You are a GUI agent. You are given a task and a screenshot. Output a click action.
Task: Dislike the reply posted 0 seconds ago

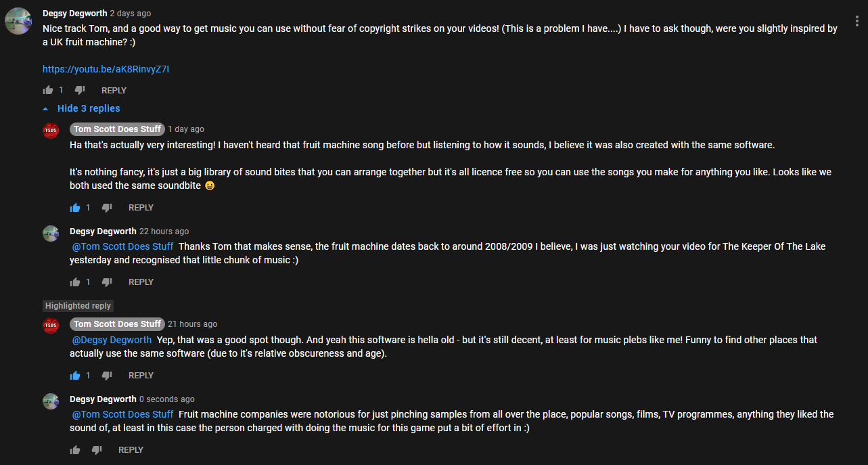(x=97, y=450)
